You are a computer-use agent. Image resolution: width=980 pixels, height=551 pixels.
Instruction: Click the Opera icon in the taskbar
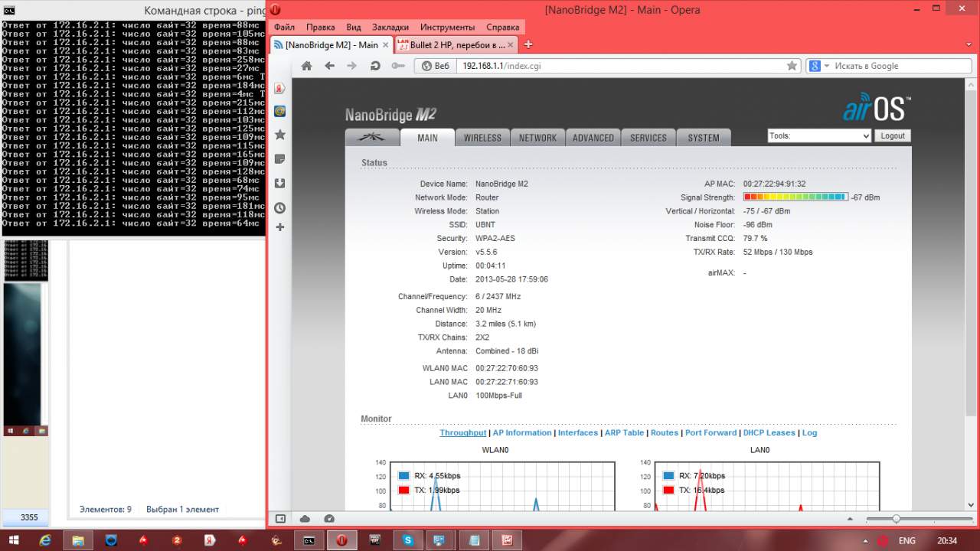point(341,540)
